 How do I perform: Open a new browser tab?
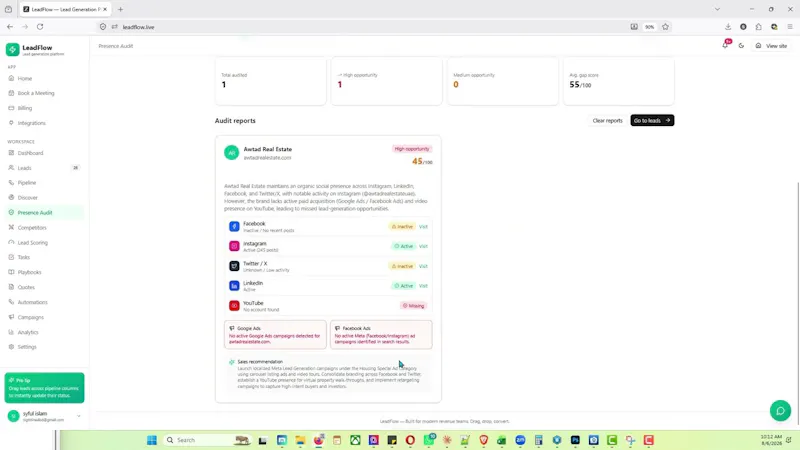[120, 9]
